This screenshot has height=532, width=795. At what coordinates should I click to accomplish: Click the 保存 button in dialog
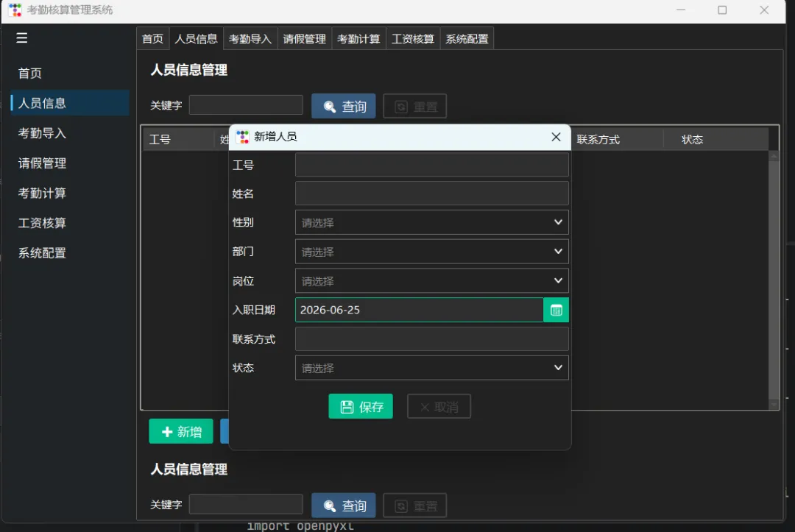tap(361, 406)
